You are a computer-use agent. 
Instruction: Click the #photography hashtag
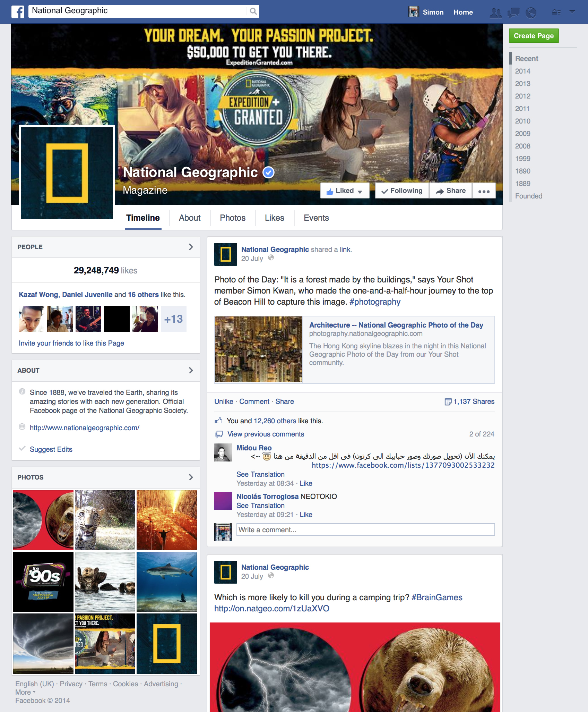click(375, 302)
